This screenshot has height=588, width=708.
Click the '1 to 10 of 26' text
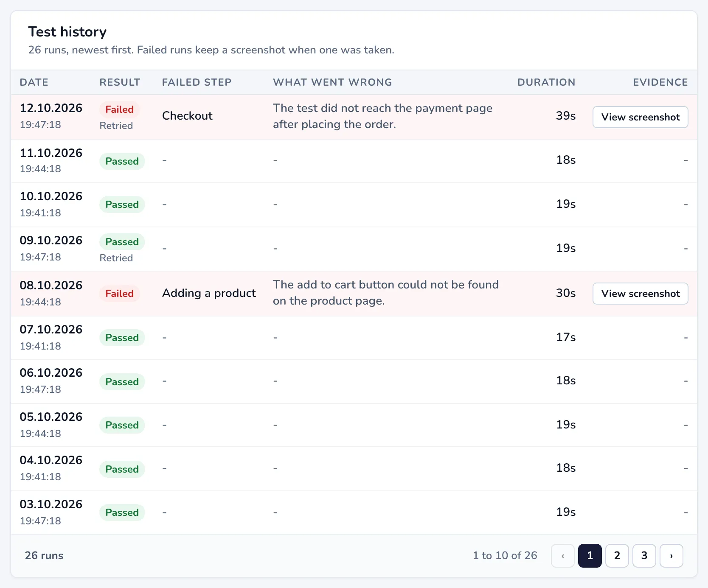click(505, 555)
